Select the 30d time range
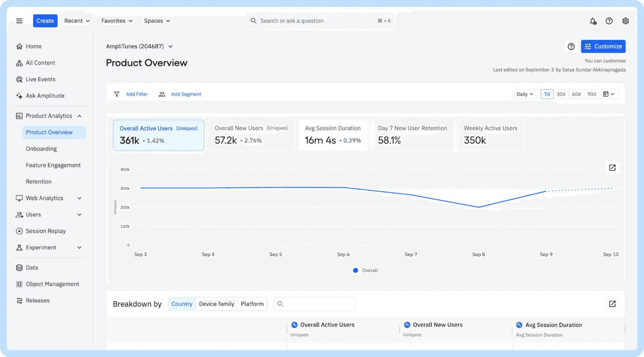644x357 pixels. [561, 94]
